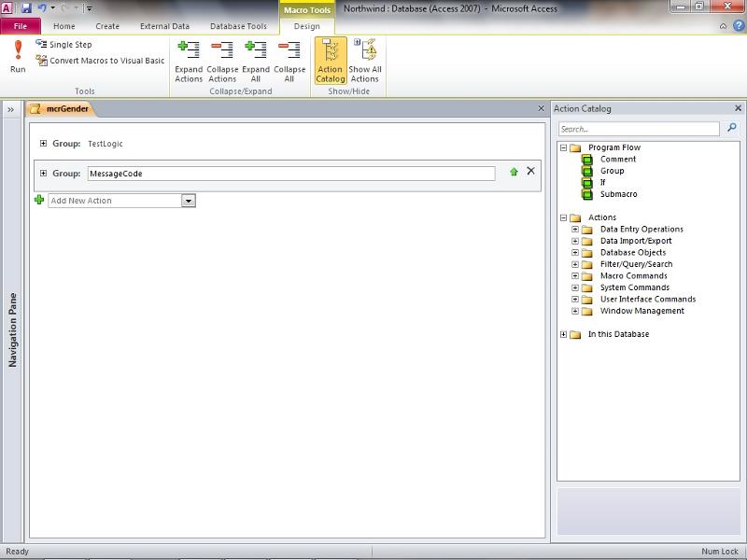Click the TestLogic group name text

point(106,144)
